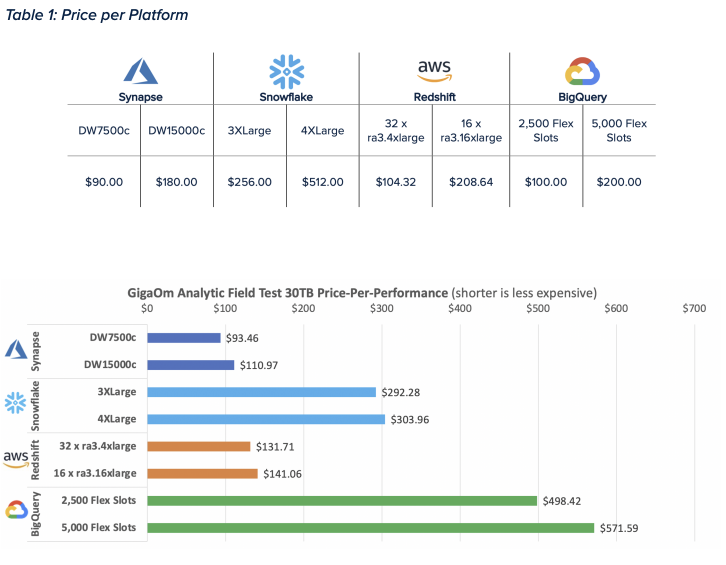Click the '3XLarge' table cell
The height and width of the screenshot is (565, 726).
point(249,131)
